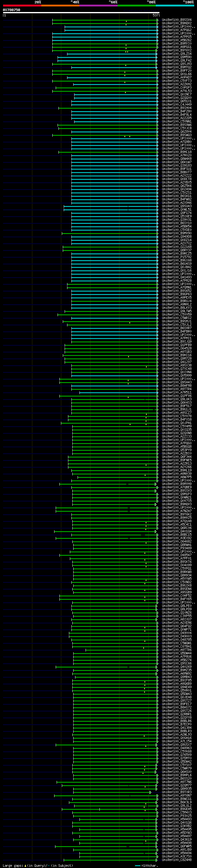This screenshot has height=868, width=197.
Task: Select hit label UniRef100_B9MYH9
Action: [177, 484]
